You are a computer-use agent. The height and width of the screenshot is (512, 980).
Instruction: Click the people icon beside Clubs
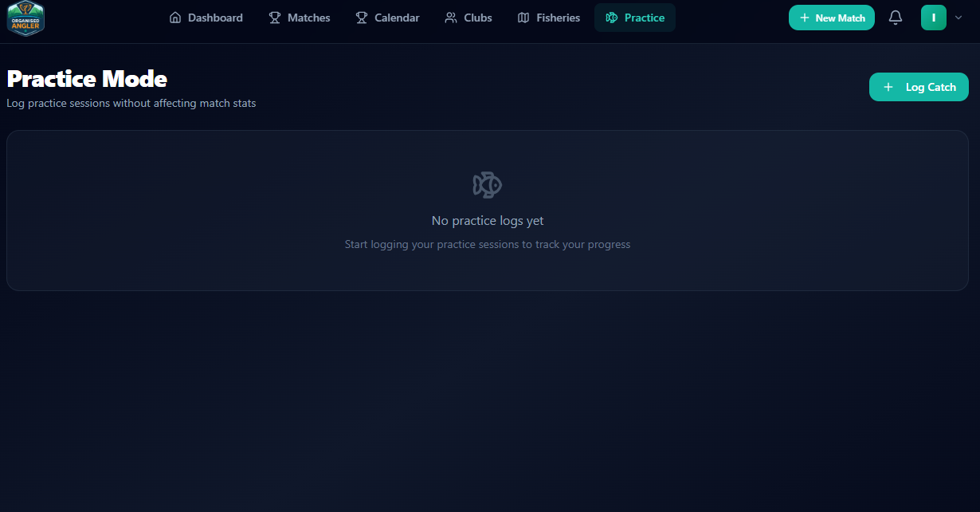coord(451,18)
